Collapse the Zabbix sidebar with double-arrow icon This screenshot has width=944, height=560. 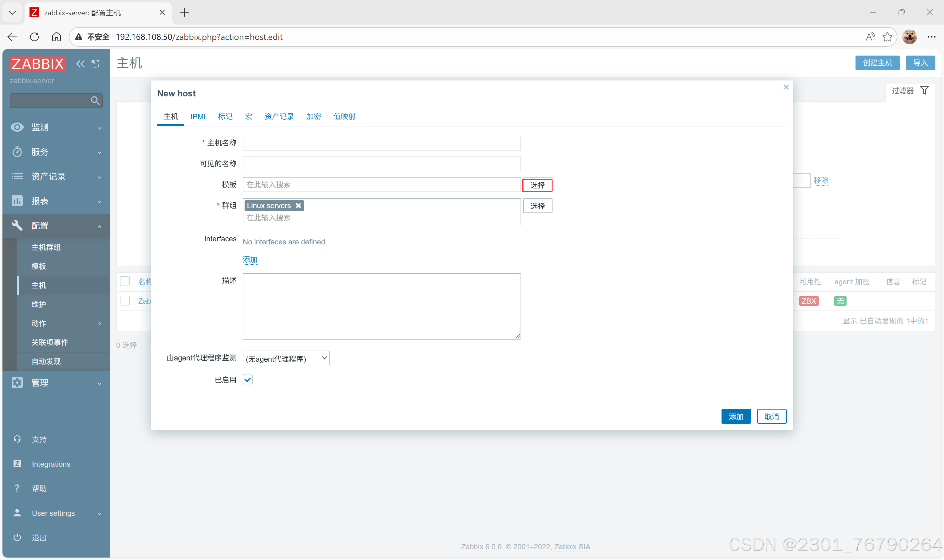(80, 64)
